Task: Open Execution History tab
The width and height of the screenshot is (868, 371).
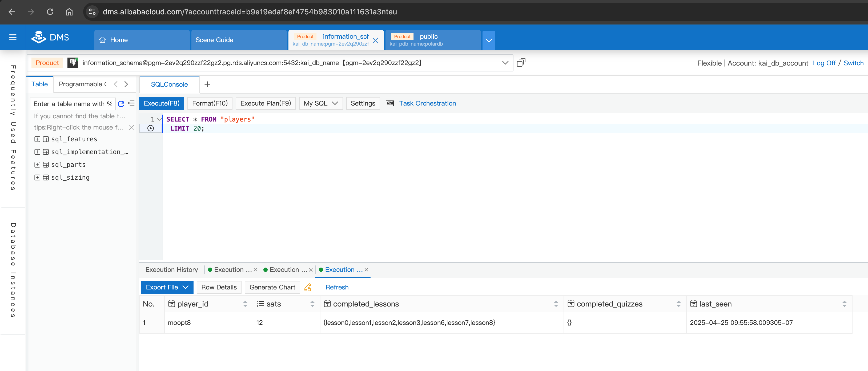Action: (x=171, y=270)
